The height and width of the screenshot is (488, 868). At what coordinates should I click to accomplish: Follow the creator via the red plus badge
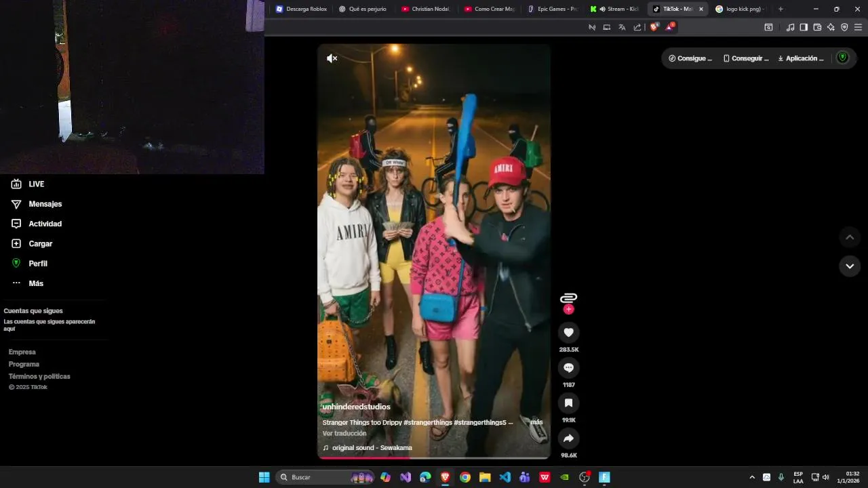568,309
